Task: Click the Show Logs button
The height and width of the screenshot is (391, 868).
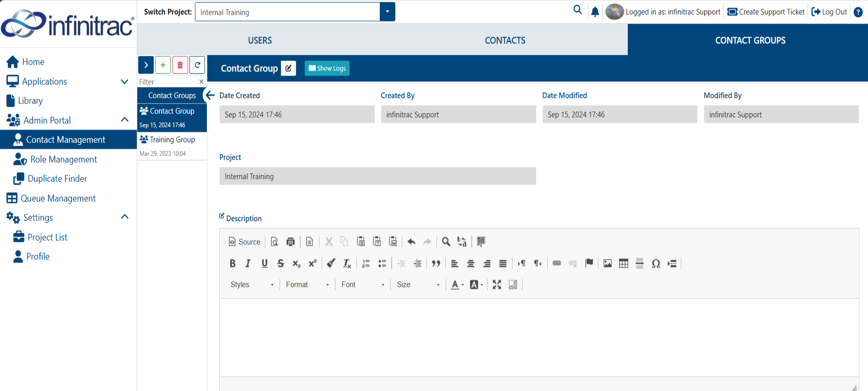Action: click(x=327, y=68)
